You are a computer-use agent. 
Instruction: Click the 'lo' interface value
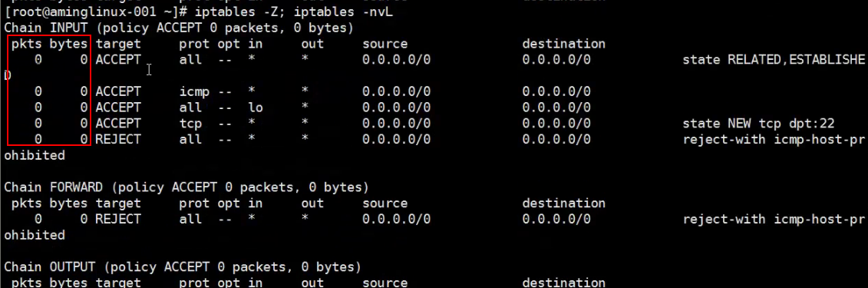pos(256,108)
